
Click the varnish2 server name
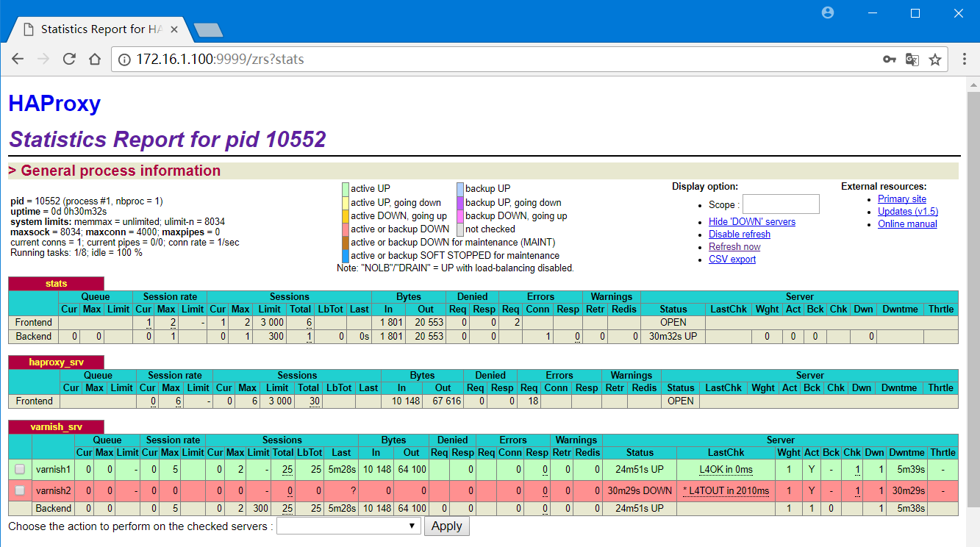54,490
